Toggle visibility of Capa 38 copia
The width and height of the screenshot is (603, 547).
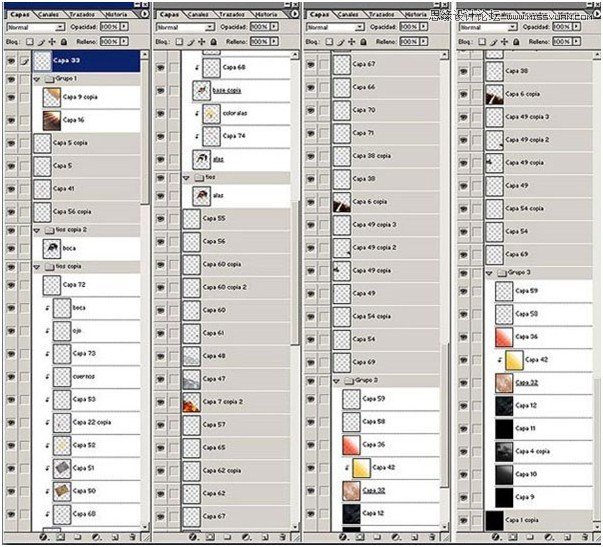(311, 156)
